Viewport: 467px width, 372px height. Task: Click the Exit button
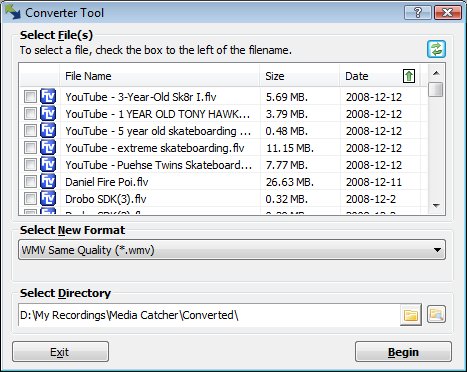click(x=60, y=352)
